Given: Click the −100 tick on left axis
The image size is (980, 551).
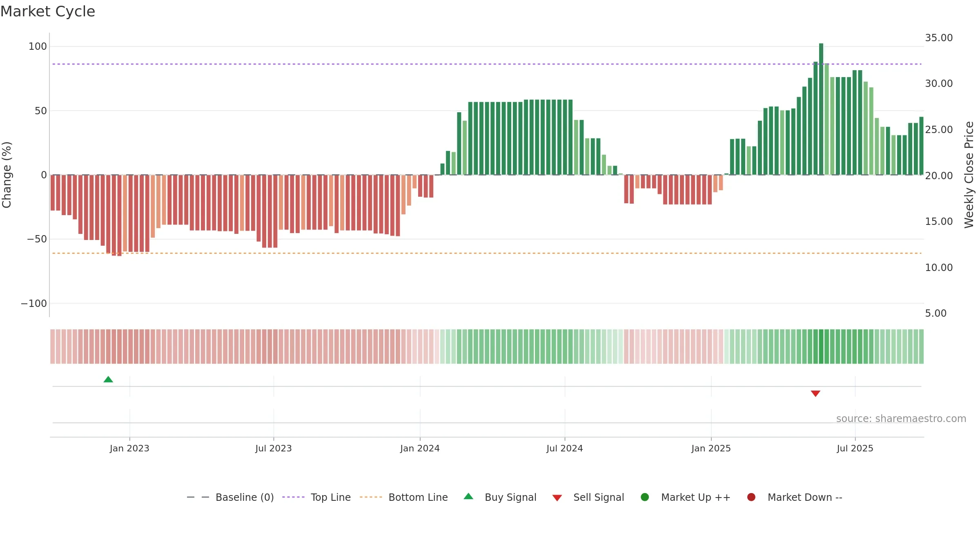Looking at the screenshot, I should pos(34,303).
